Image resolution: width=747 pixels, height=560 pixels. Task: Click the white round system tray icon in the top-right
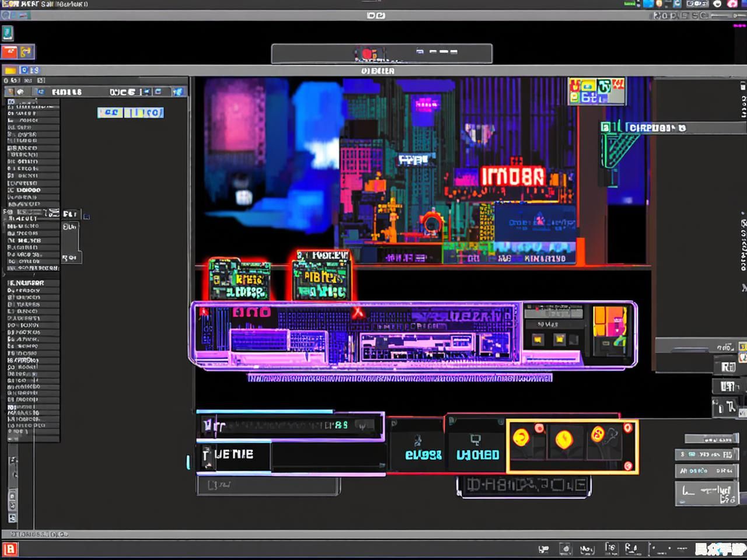click(717, 3)
